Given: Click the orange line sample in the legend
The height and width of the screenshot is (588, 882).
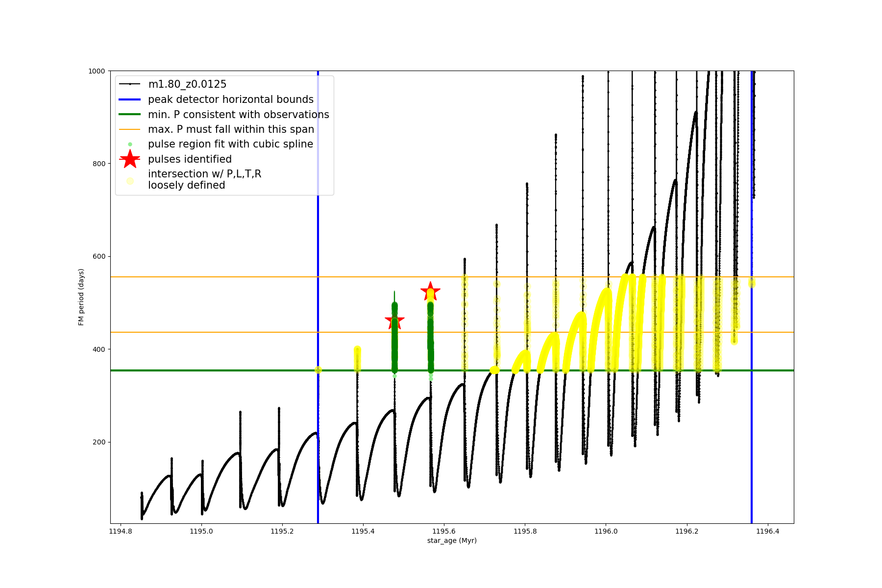Looking at the screenshot, I should coord(130,129).
